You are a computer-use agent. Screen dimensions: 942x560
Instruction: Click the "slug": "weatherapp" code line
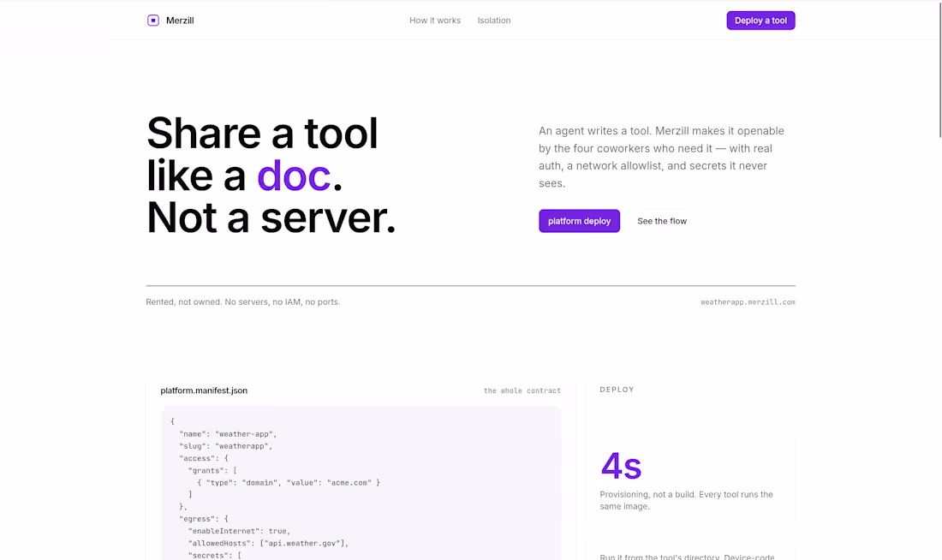[x=225, y=446]
